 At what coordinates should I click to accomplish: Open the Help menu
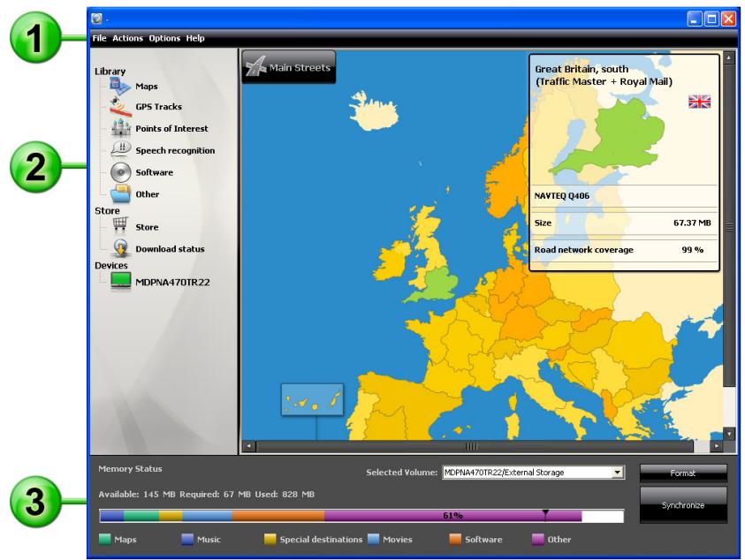(195, 38)
